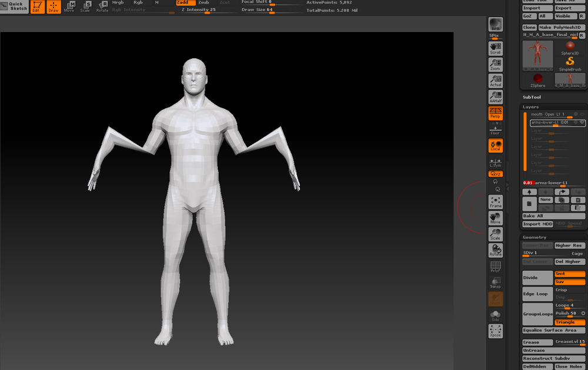Adjust the Focal Shift slider
The width and height of the screenshot is (588, 370).
coord(271,2)
